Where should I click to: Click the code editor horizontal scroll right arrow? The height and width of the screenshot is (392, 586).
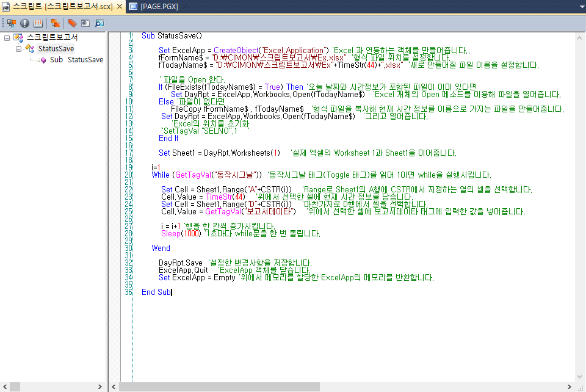coord(569,387)
